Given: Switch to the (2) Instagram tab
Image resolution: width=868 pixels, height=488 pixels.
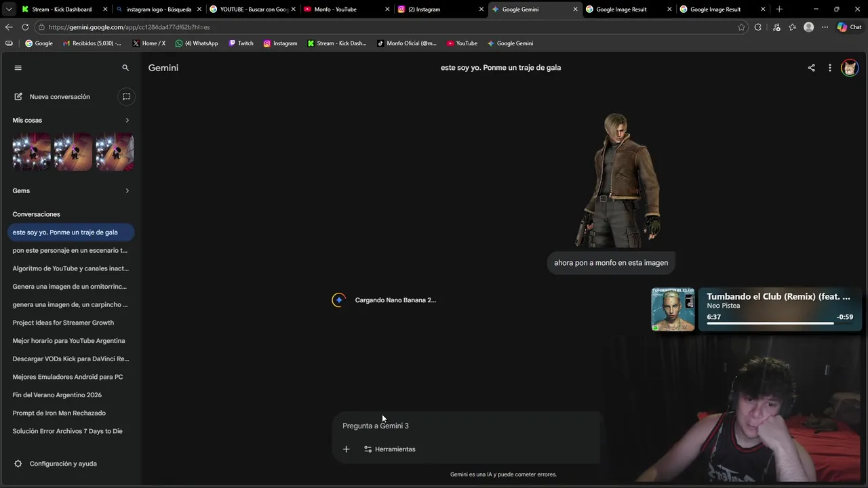Looking at the screenshot, I should point(439,9).
